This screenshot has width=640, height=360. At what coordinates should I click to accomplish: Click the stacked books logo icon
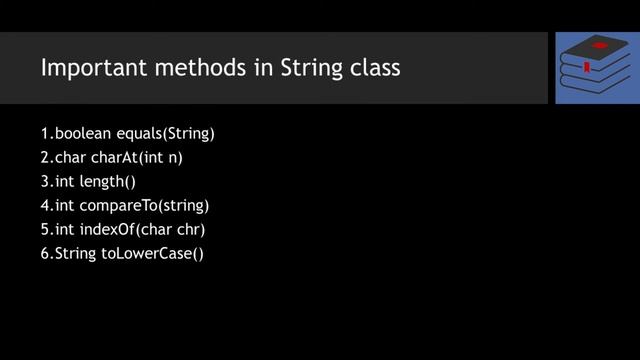(597, 64)
